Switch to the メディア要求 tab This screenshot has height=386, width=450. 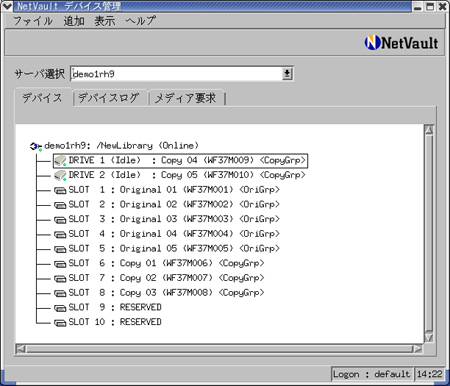[x=186, y=98]
